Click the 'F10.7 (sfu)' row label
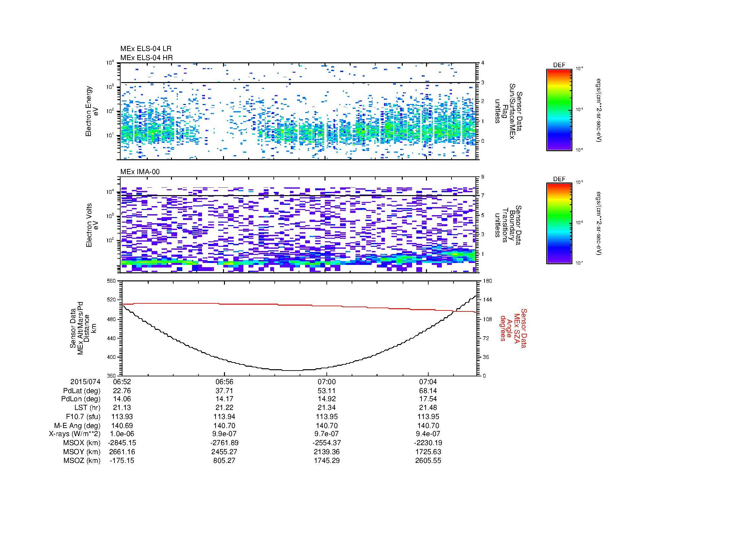 click(x=83, y=416)
